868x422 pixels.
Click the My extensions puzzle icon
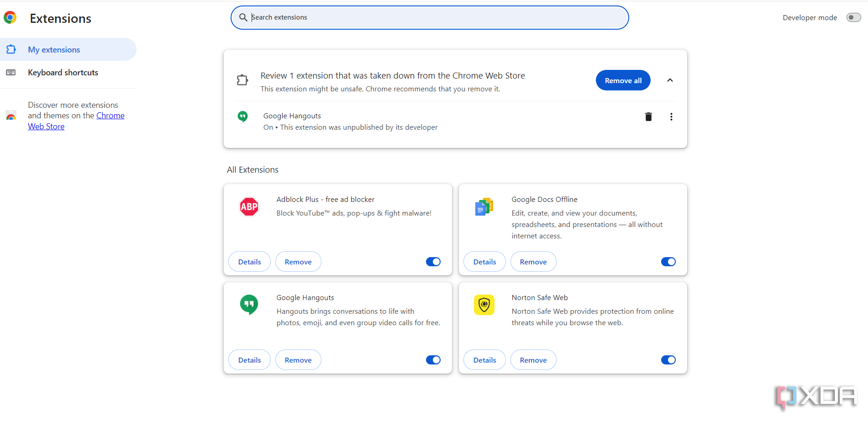click(x=11, y=49)
